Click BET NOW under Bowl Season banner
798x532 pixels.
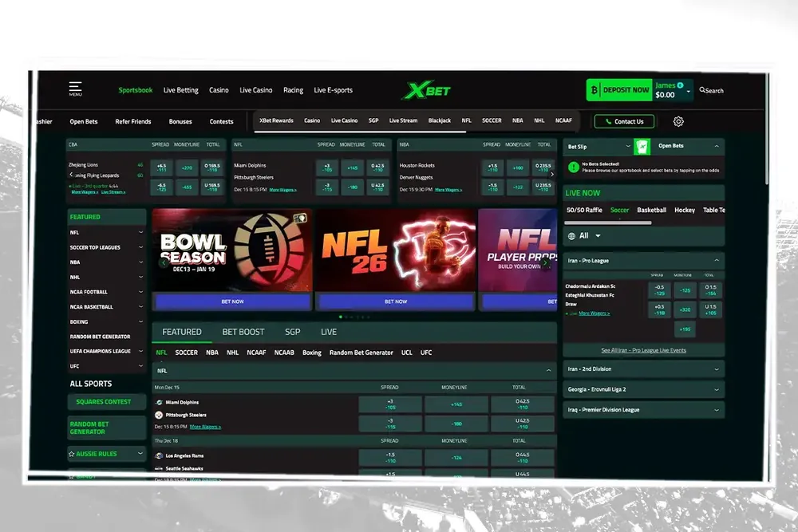point(232,301)
